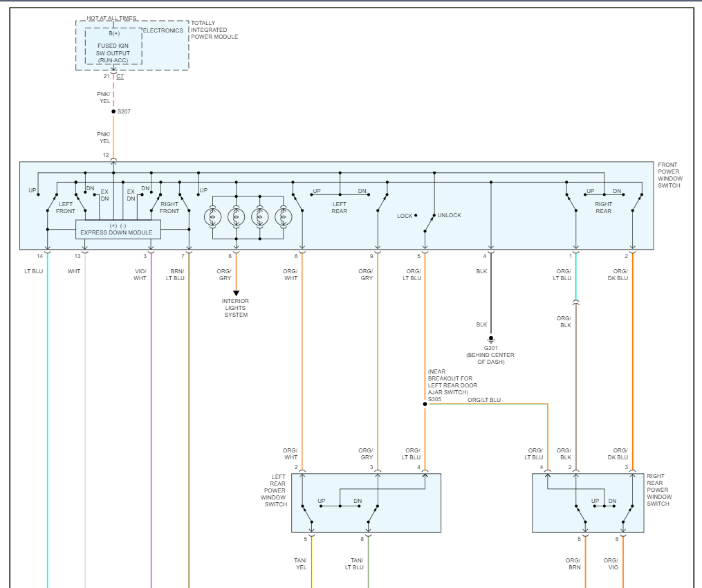702x588 pixels.
Task: Click the Front Power Window Switch label
Action: click(x=670, y=175)
